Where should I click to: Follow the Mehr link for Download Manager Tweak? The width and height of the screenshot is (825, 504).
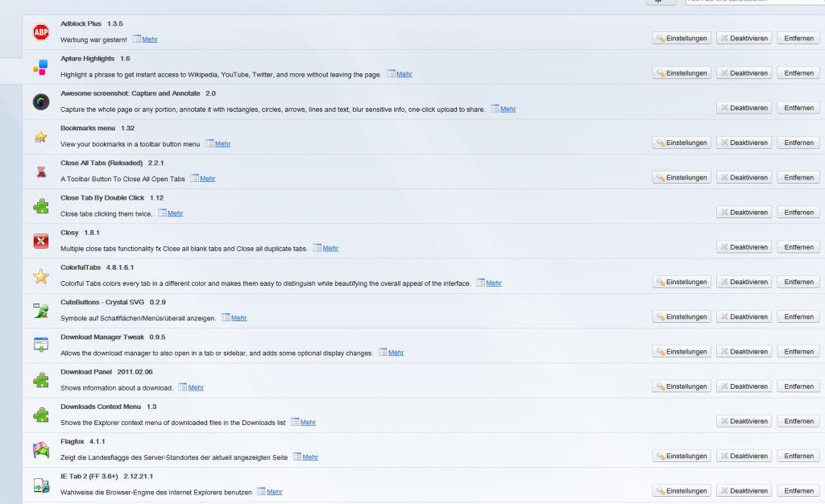(x=396, y=353)
